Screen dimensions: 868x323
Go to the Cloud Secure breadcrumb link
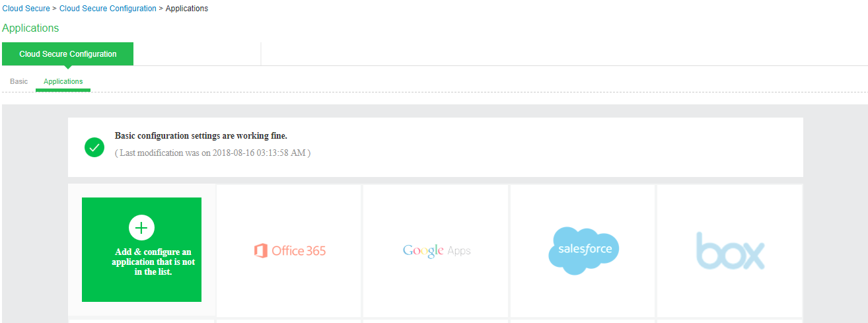coord(26,9)
